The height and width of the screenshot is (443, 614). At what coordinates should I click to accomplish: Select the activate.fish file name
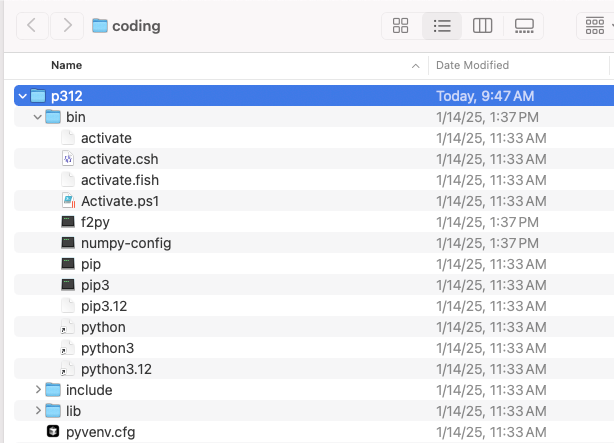[120, 180]
